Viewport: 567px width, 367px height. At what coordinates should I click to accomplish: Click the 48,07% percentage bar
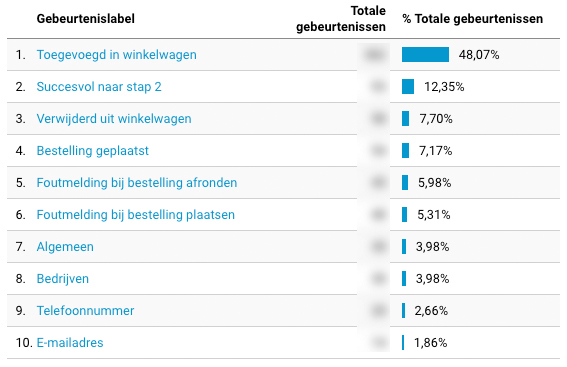click(x=425, y=55)
